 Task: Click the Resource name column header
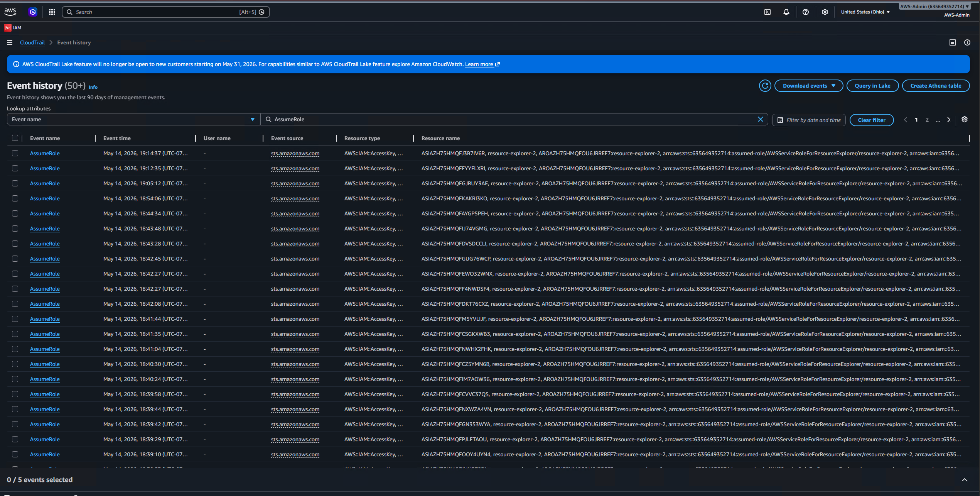click(440, 138)
